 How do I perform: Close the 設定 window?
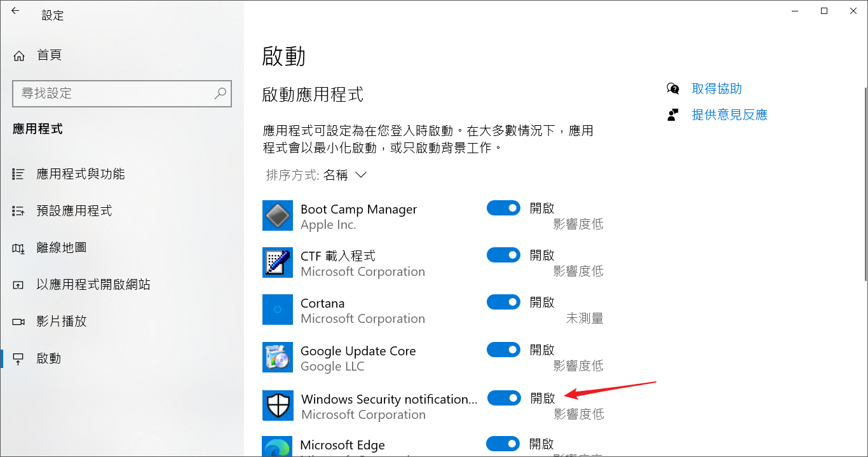tap(853, 11)
